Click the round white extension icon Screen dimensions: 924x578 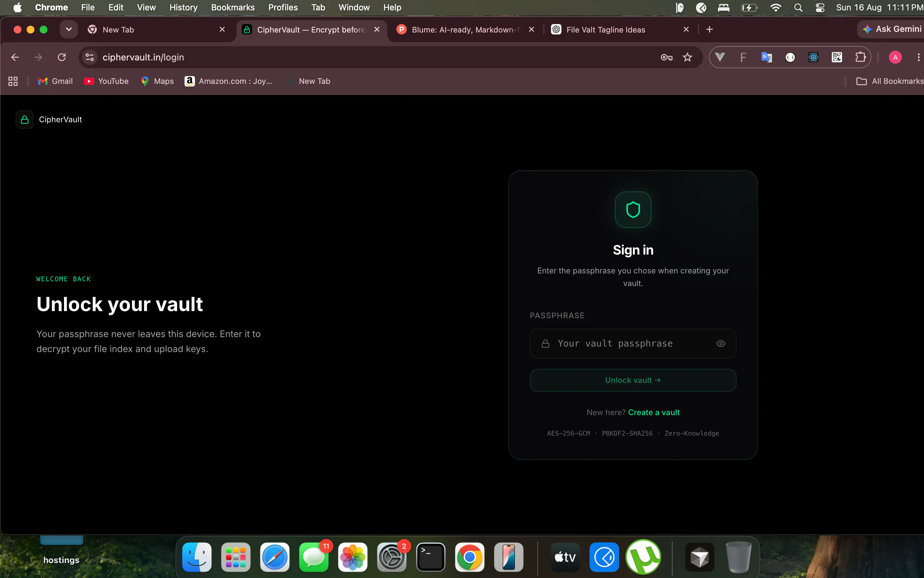[x=790, y=57]
